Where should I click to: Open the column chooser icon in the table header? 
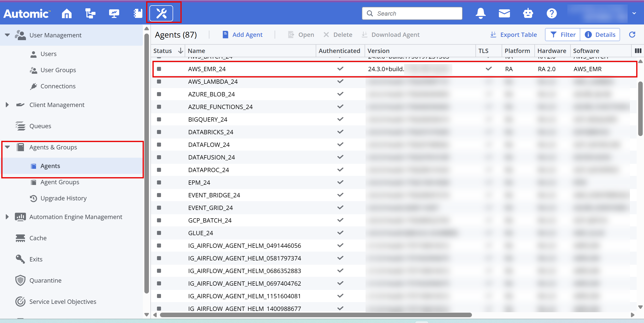638,51
